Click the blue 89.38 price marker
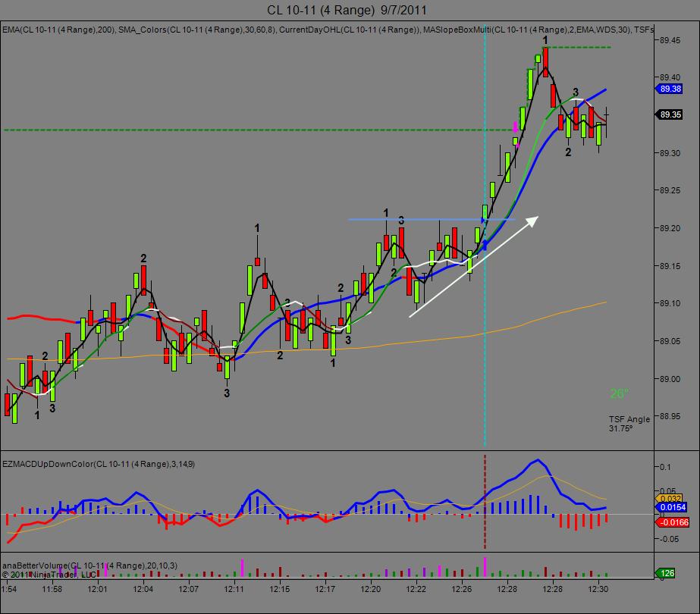The width and height of the screenshot is (700, 614). (669, 89)
